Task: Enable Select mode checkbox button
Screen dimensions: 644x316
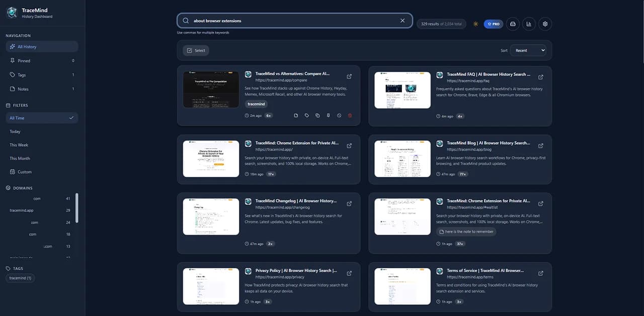Action: (x=196, y=50)
